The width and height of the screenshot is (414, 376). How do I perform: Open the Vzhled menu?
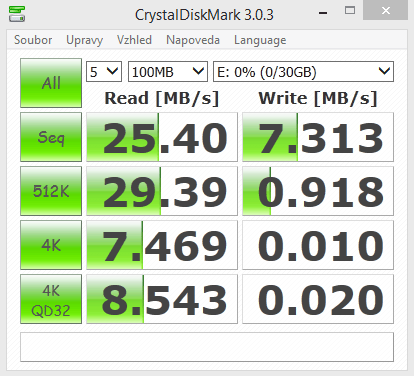(134, 40)
